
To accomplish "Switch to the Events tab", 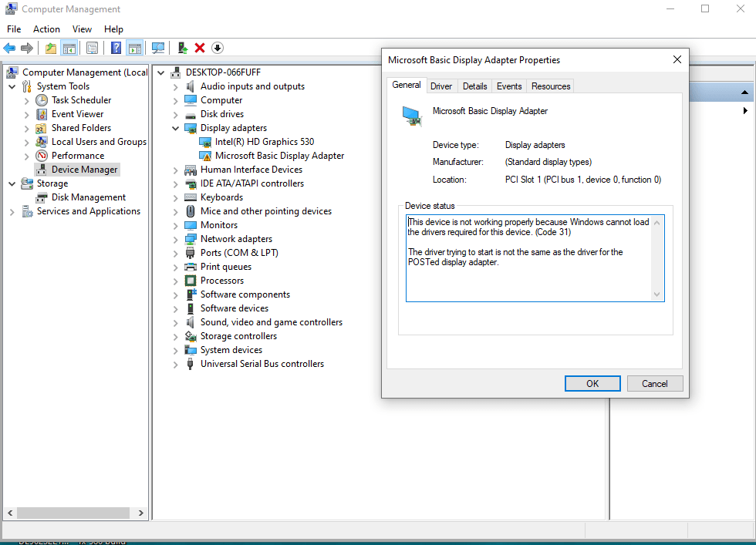I will coord(509,86).
